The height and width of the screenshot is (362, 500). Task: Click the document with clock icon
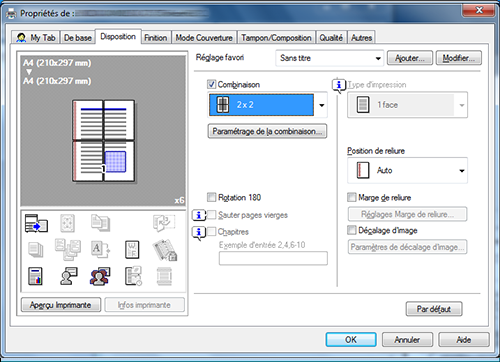point(133,276)
